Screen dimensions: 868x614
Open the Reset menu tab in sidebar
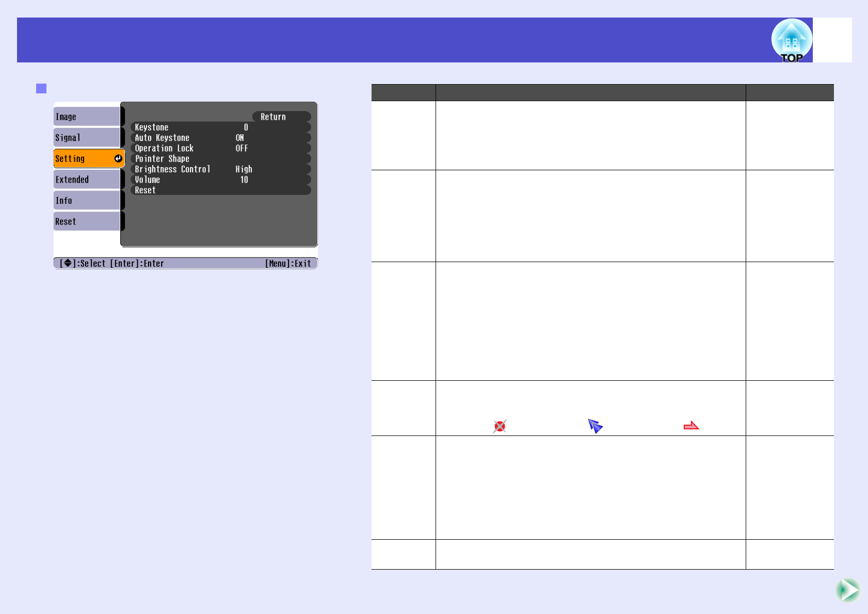pos(87,221)
